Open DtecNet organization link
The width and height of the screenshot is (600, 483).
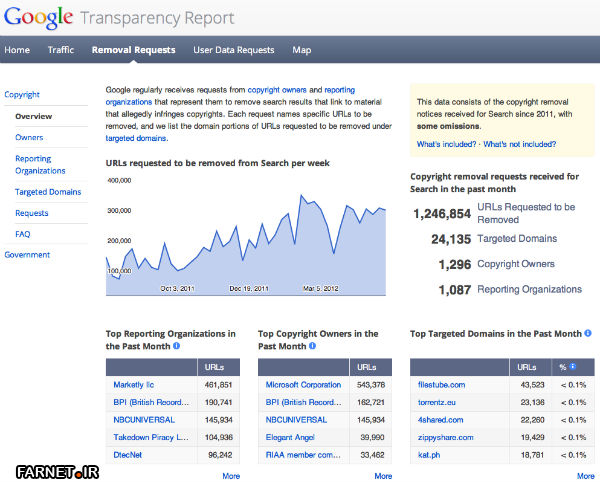pyautogui.click(x=128, y=455)
